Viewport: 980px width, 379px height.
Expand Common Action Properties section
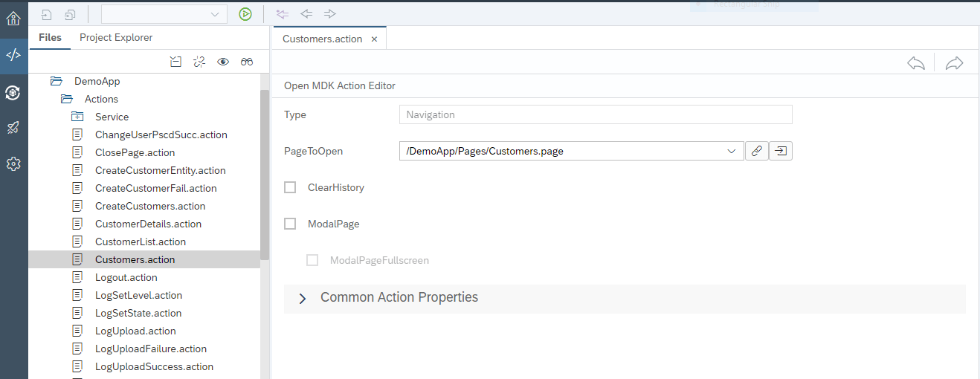point(303,298)
